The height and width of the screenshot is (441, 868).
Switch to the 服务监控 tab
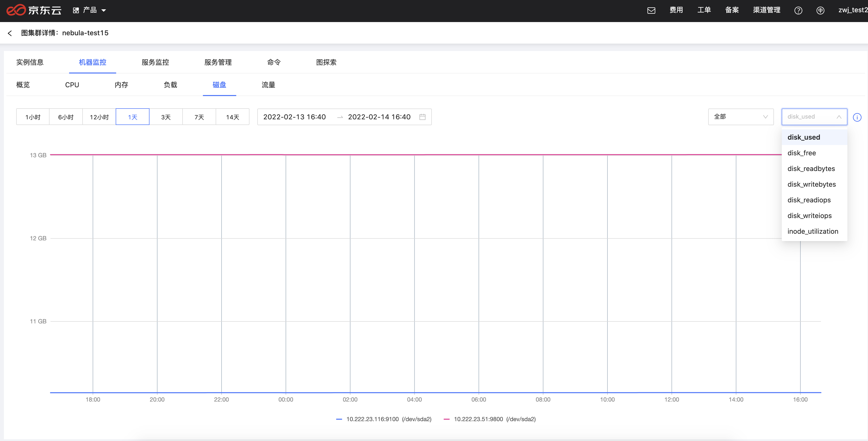(x=155, y=62)
